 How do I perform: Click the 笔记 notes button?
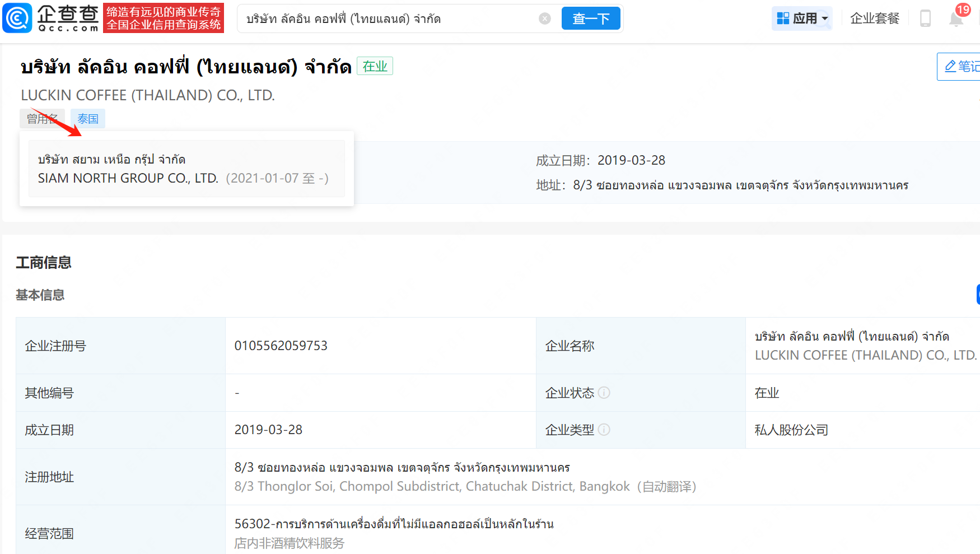(x=959, y=66)
